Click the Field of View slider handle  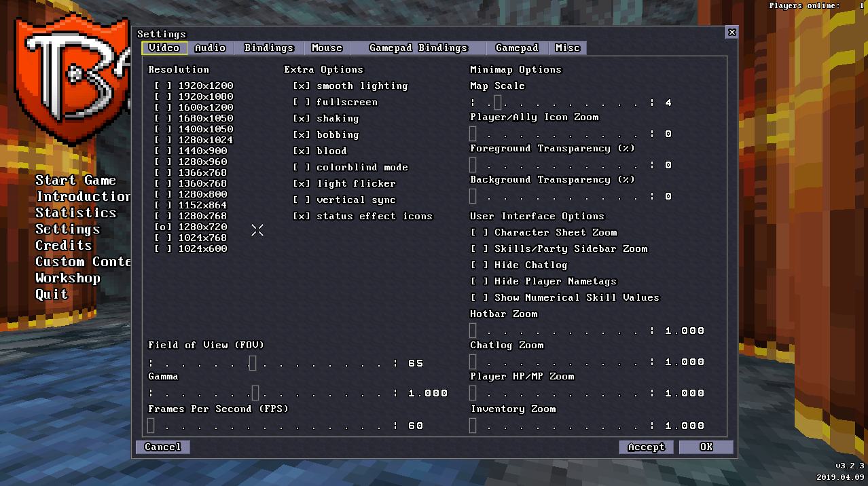(253, 363)
